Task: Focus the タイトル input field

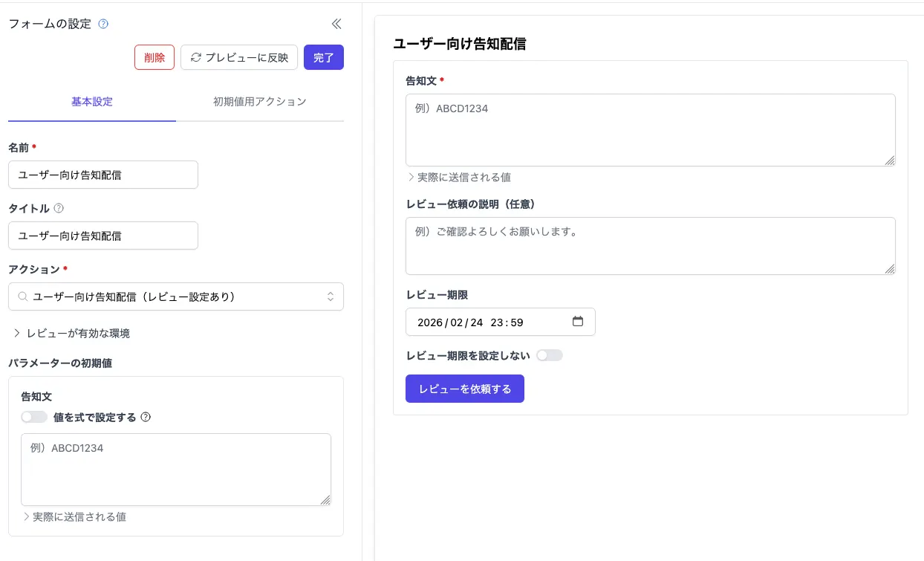Action: 103,236
